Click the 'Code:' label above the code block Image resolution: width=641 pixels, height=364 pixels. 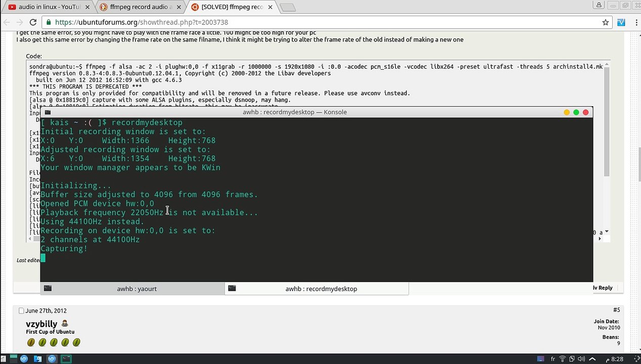(x=34, y=56)
